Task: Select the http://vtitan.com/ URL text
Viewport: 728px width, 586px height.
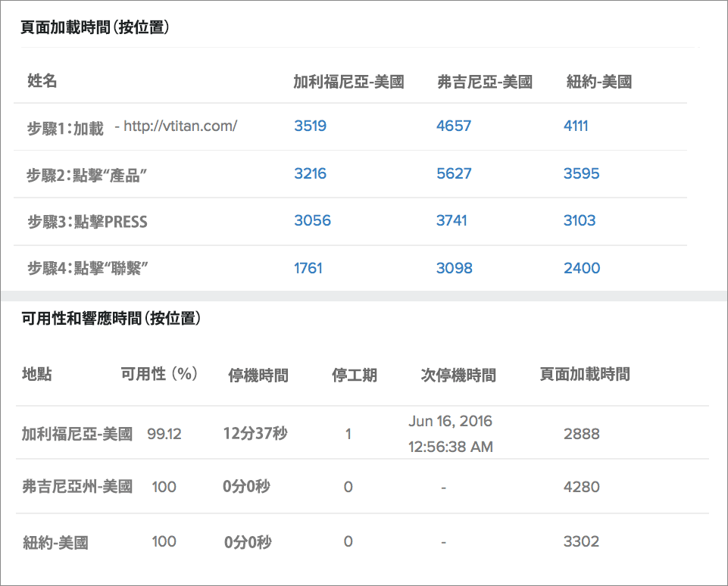Action: pos(180,126)
